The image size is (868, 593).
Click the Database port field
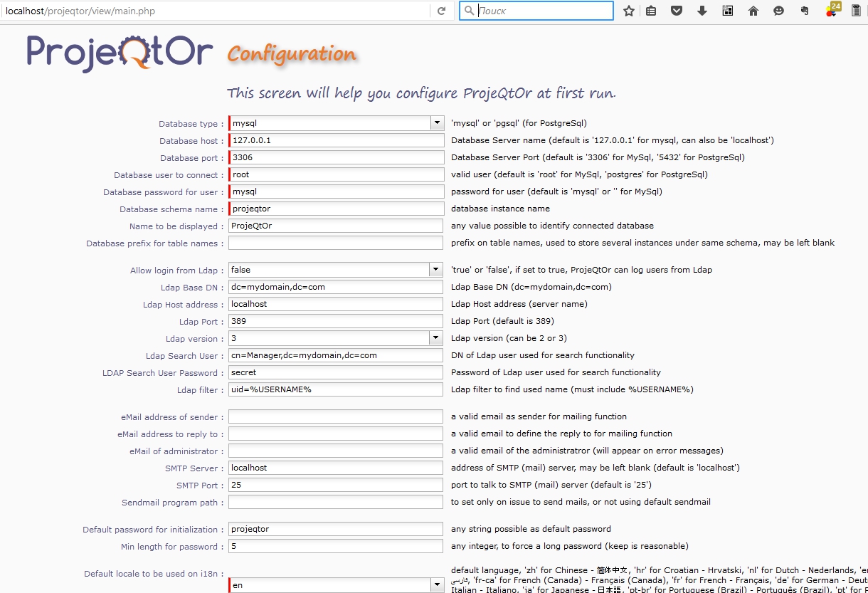click(x=337, y=157)
